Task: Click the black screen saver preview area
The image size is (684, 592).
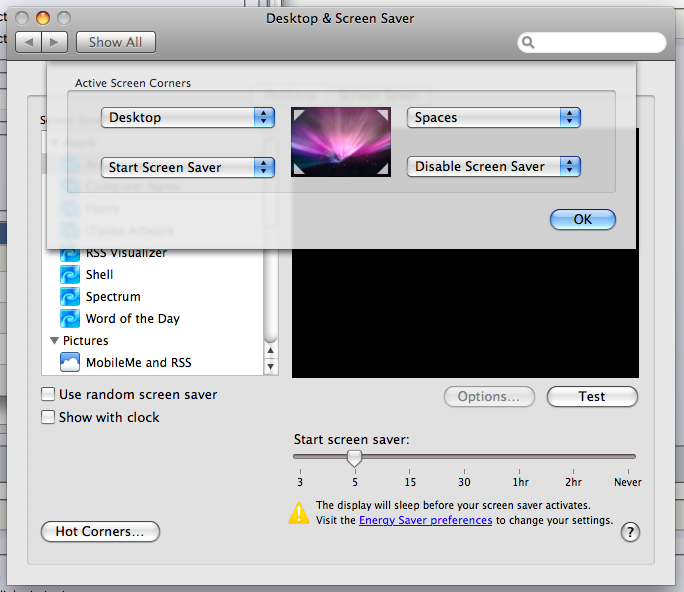Action: pyautogui.click(x=465, y=314)
